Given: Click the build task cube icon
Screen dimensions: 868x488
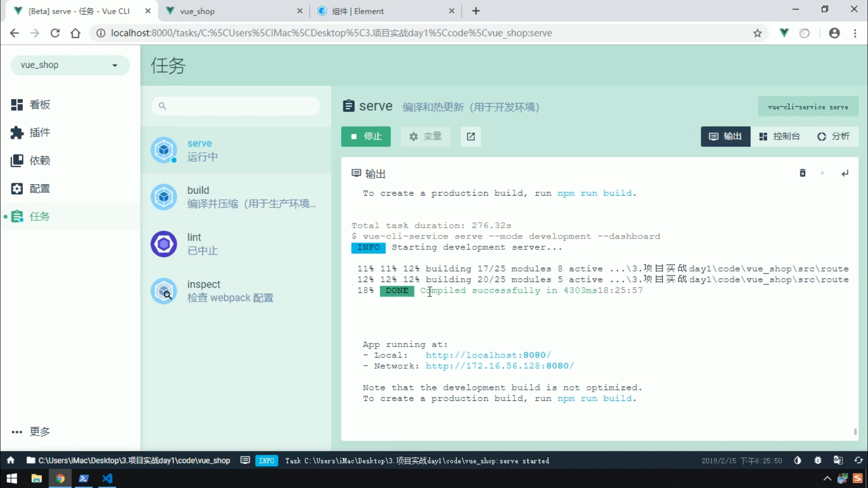Looking at the screenshot, I should [x=164, y=197].
